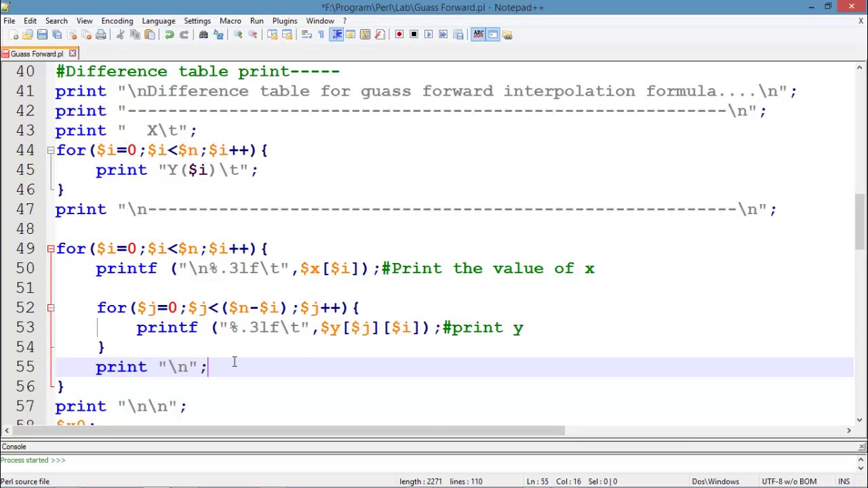Viewport: 868px width, 488px height.
Task: Click the Run menu
Action: (256, 21)
